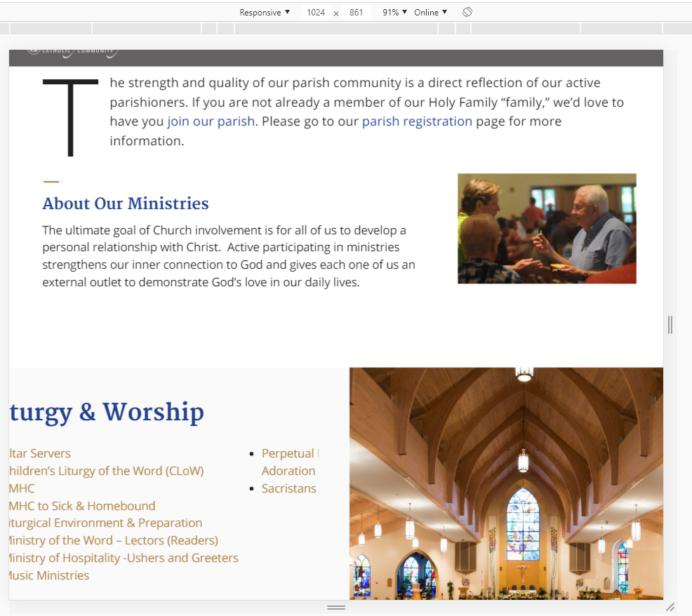Click the viewport width field showing 1024
Viewport: 692px width, 616px height.
pos(316,13)
